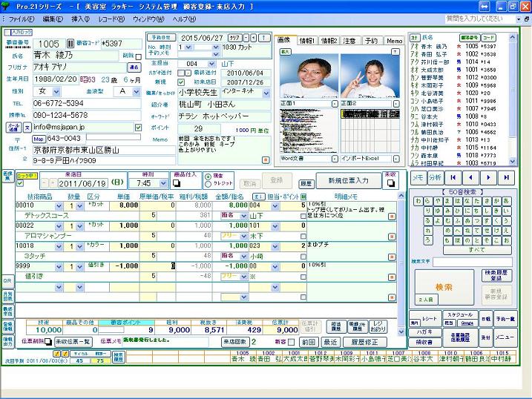Open the ヘルプ menu
The height and width of the screenshot is (399, 532).
[x=184, y=19]
